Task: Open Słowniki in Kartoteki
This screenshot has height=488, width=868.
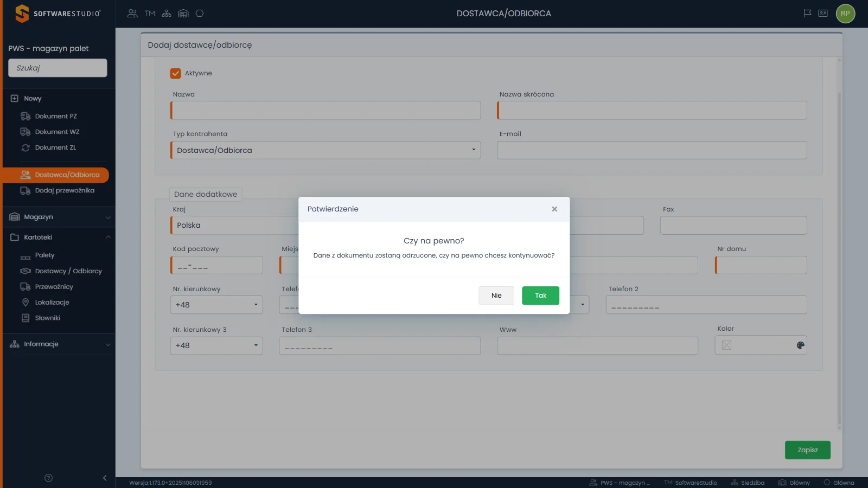Action: [47, 318]
